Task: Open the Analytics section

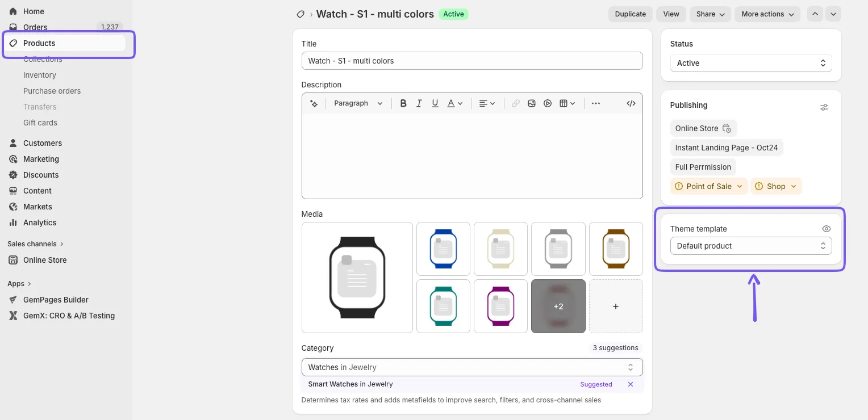Action: tap(40, 222)
